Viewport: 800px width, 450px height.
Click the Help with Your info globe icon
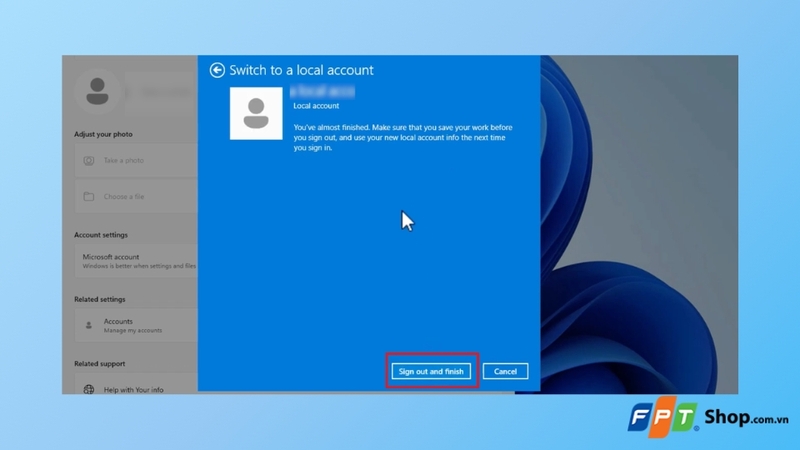pos(89,390)
